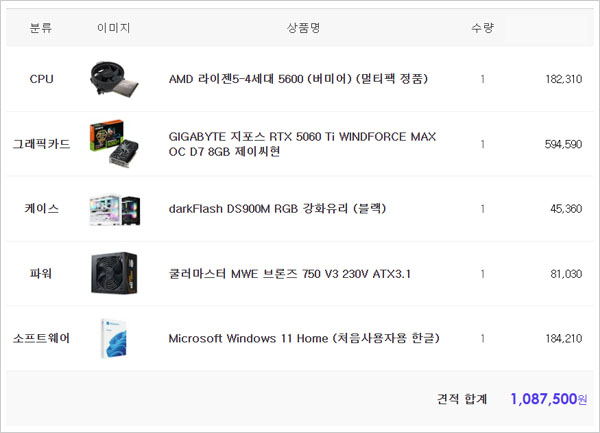Select the 594,590 graphics card price

click(x=563, y=144)
